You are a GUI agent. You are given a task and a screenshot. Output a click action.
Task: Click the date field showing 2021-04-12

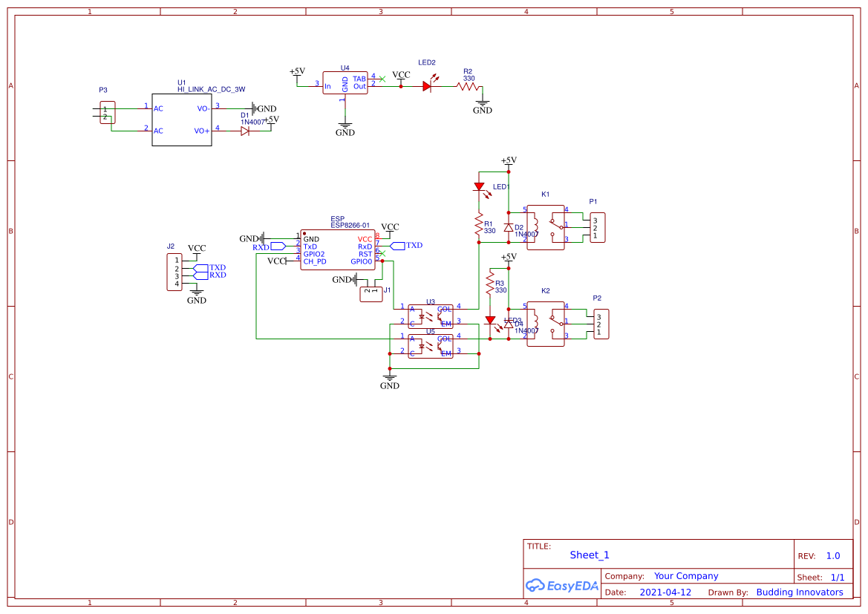[x=667, y=592]
